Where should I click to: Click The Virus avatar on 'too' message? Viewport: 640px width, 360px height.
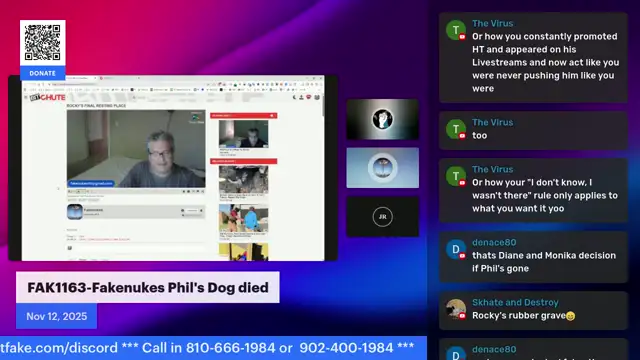tap(456, 129)
